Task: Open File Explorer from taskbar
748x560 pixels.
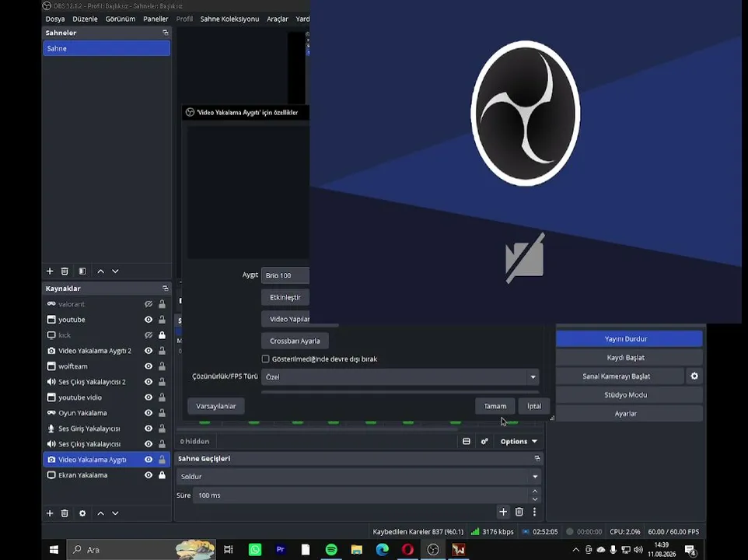Action: coord(356,550)
